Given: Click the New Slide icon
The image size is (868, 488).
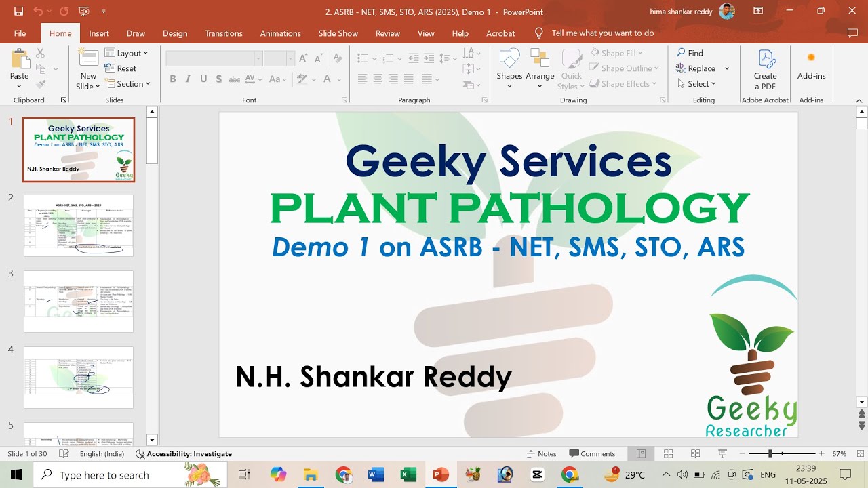Looking at the screenshot, I should [x=88, y=58].
